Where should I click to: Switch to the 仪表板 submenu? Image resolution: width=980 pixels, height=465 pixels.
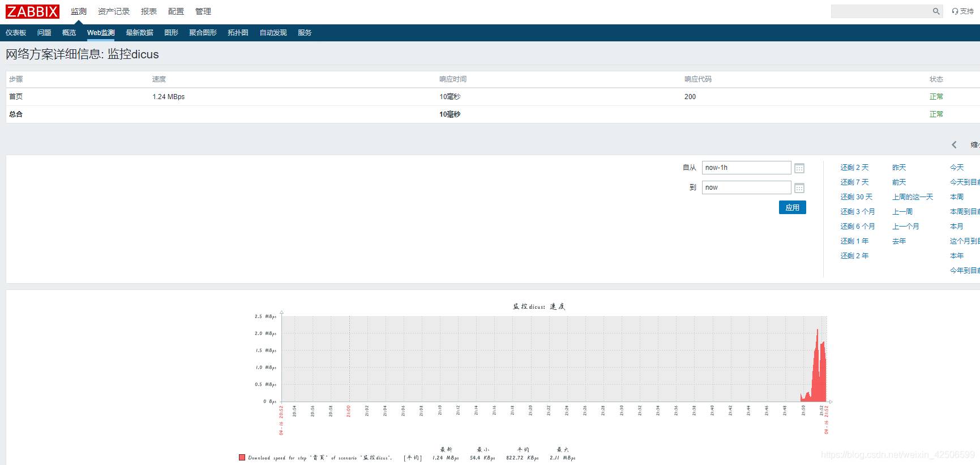16,33
